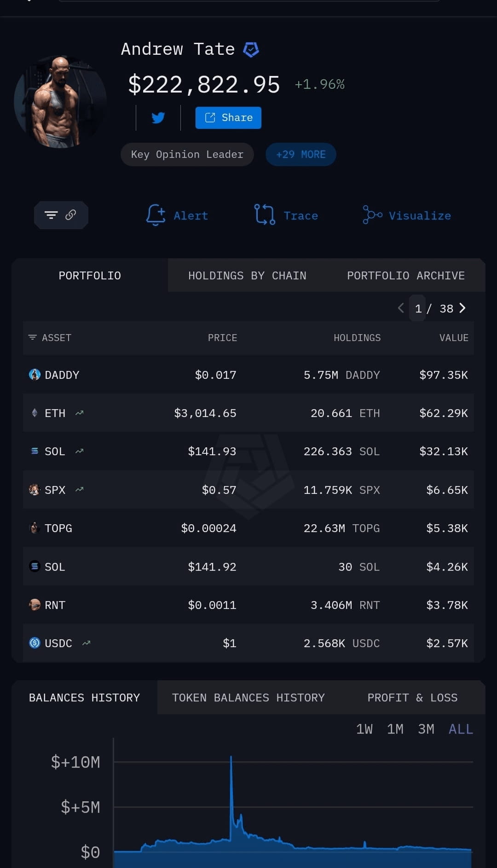The width and height of the screenshot is (497, 868).
Task: Select the 1W chart time range
Action: point(364,729)
